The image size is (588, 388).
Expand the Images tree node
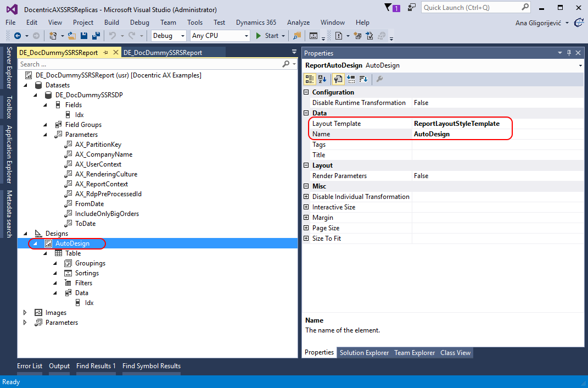pyautogui.click(x=25, y=313)
